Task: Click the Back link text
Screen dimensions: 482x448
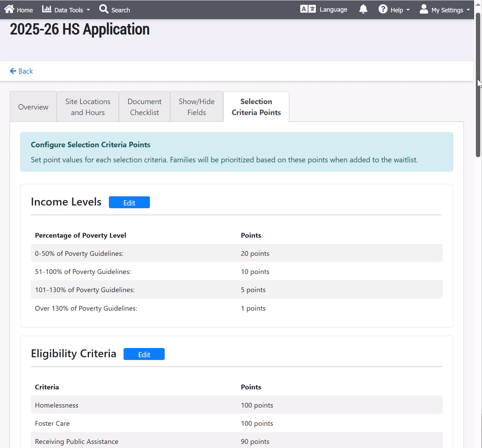Action: point(26,71)
